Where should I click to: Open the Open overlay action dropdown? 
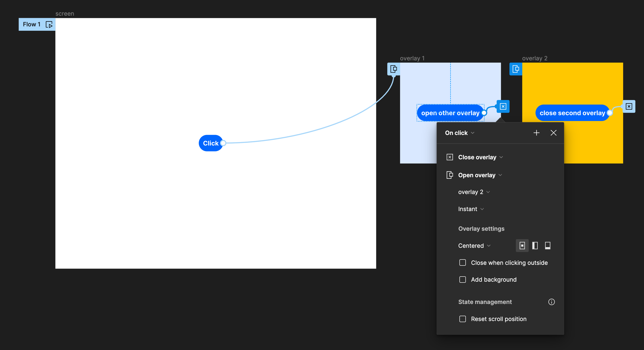coord(480,175)
